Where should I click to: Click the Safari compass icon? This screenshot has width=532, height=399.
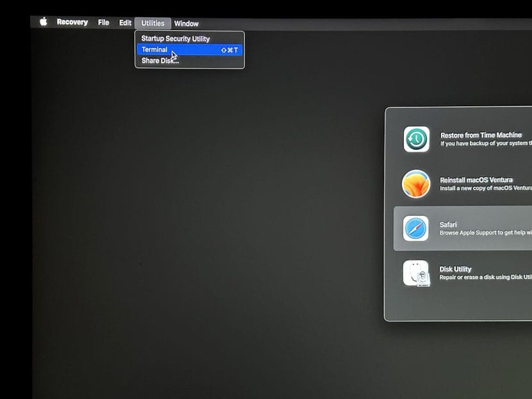[415, 229]
